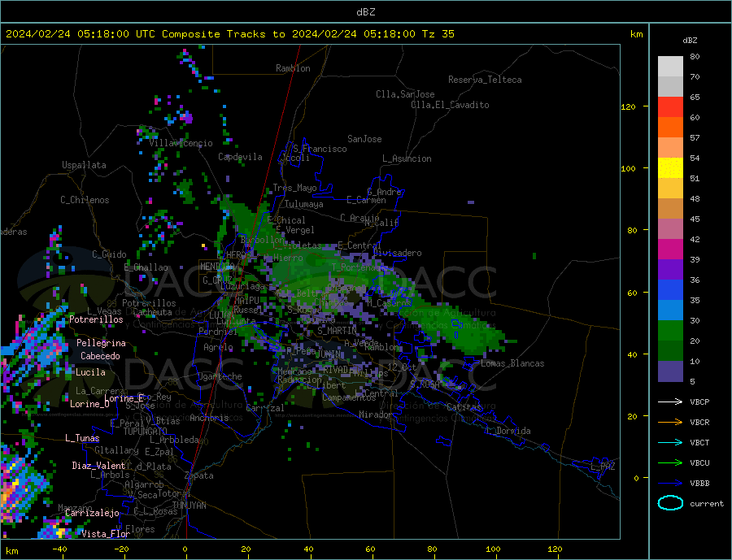Image resolution: width=732 pixels, height=560 pixels.
Task: Click the 'dBZ' title at top
Action: (x=365, y=12)
